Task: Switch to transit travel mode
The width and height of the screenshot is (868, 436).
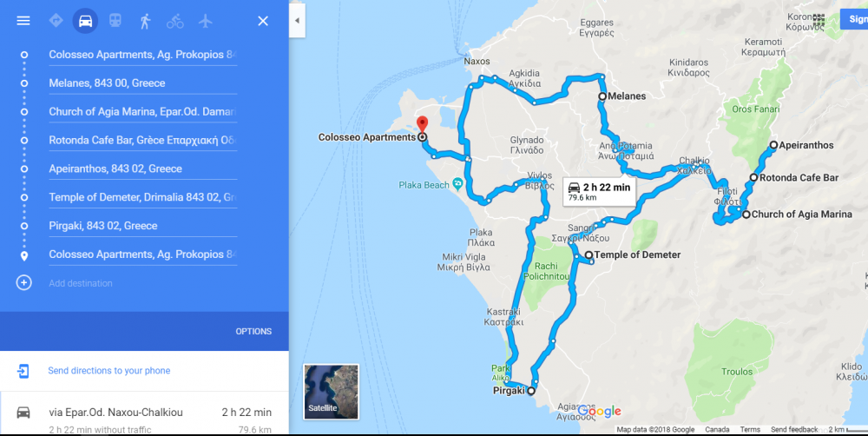Action: (x=115, y=21)
